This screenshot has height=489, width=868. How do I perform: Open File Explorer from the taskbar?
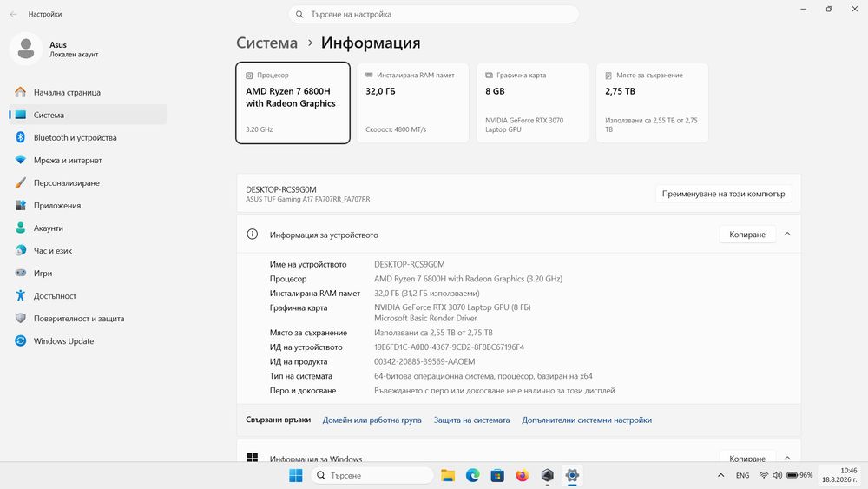point(448,476)
